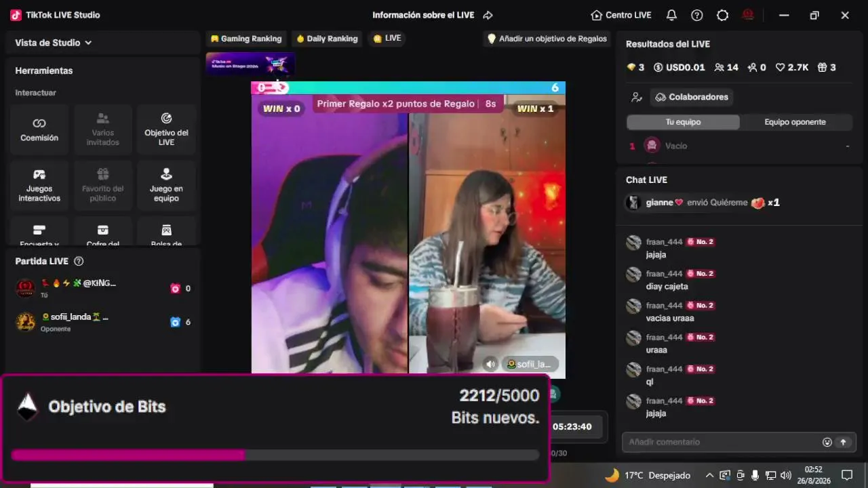Viewport: 868px width, 488px height.
Task: Click the 'vaciaa uraaa' chat message
Action: pos(670,319)
